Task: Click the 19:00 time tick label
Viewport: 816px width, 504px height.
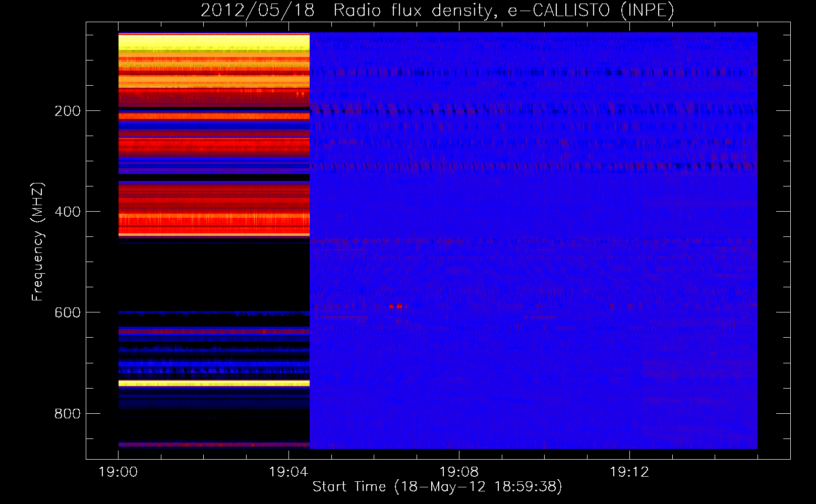Action: [x=119, y=472]
